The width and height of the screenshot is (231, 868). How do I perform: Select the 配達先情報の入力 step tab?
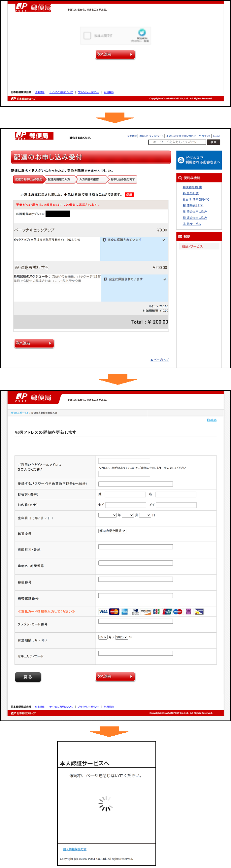point(60,179)
